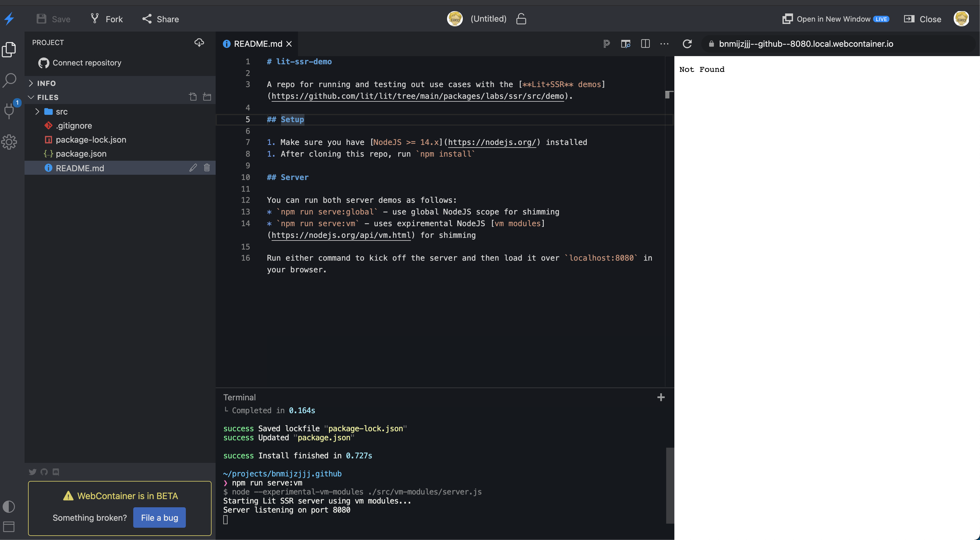Fork the current project
The height and width of the screenshot is (540, 980).
point(106,19)
